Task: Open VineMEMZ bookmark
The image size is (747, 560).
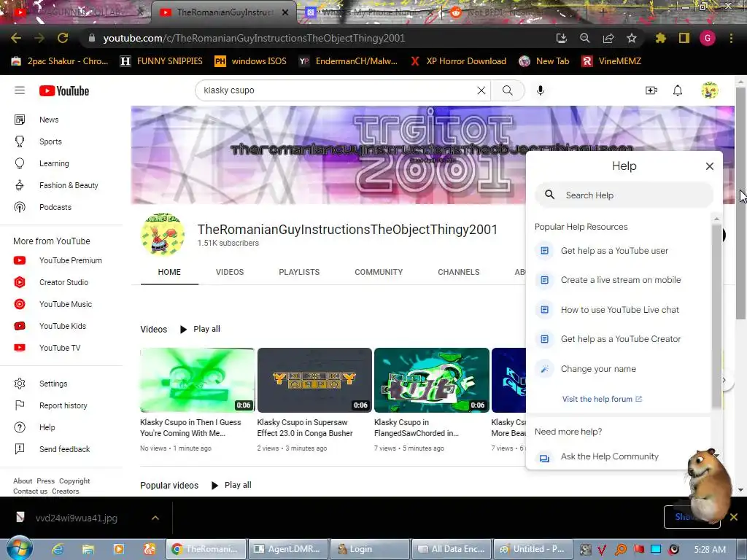Action: point(612,61)
